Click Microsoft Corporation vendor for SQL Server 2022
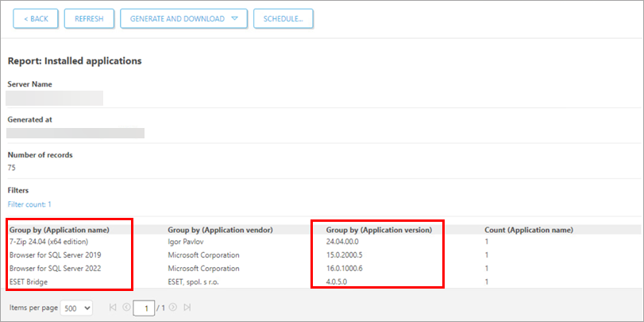 pyautogui.click(x=203, y=269)
